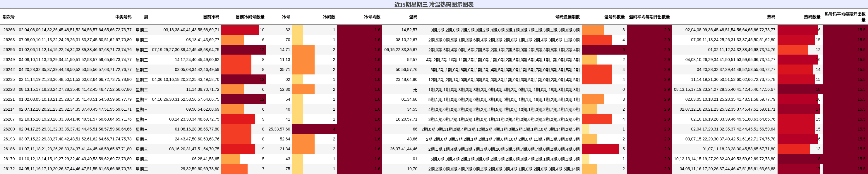
Task: Click cold codes 14,17,24,40,45,49,60,62
Action: pyautogui.click(x=197, y=60)
